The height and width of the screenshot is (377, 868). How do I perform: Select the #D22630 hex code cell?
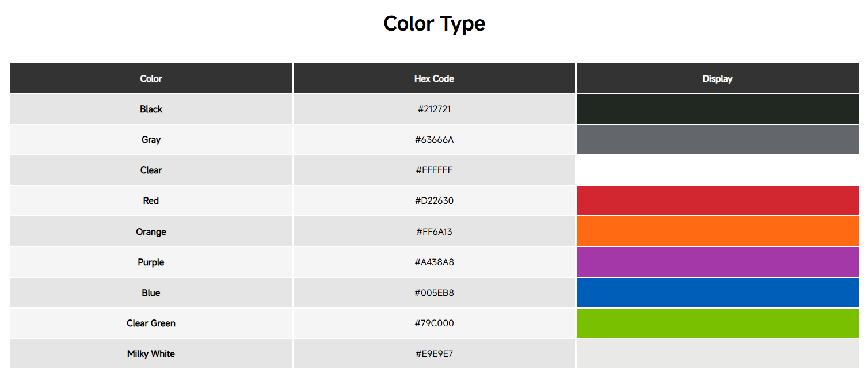tap(434, 201)
